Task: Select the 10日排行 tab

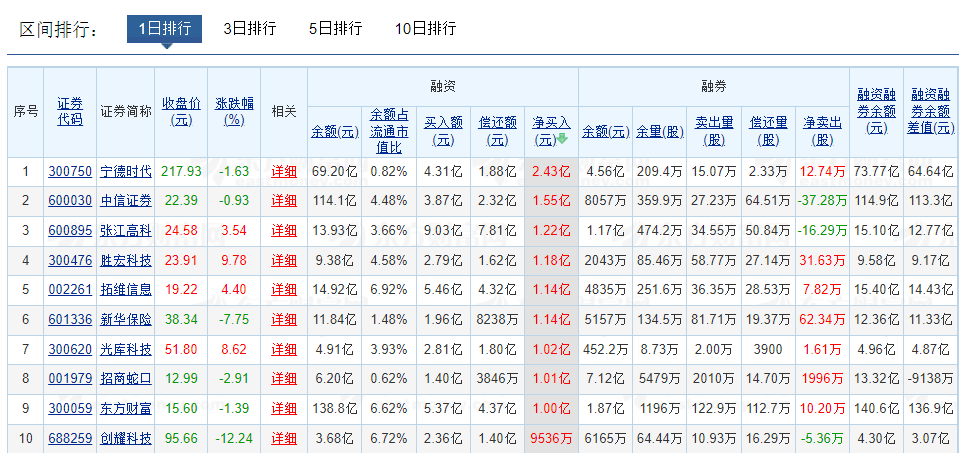Action: [x=425, y=29]
